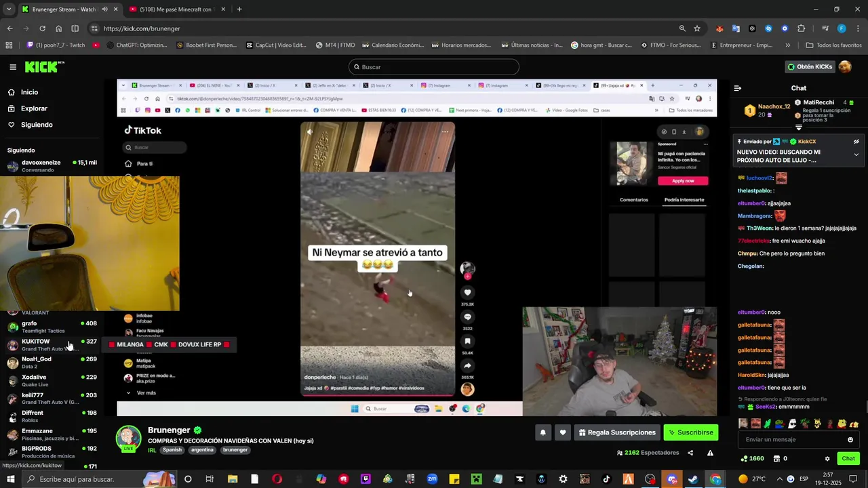Open a new browser tab

pos(239,9)
